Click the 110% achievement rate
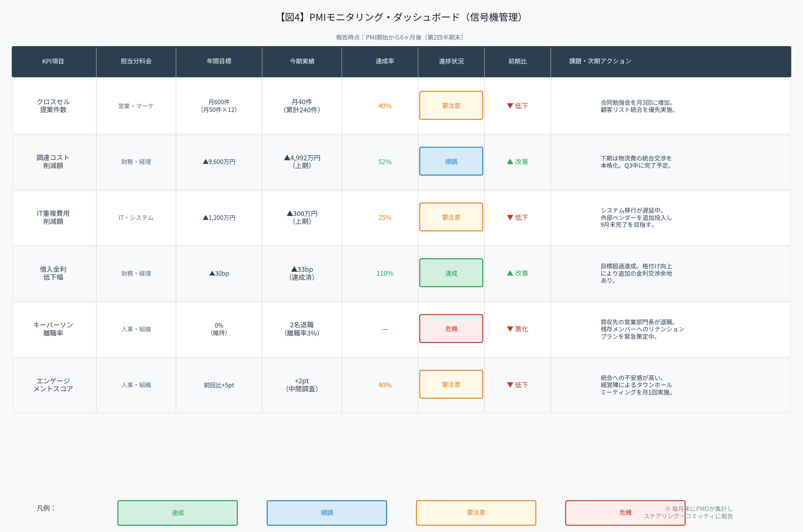Viewport: 803px width, 532px height. [385, 273]
